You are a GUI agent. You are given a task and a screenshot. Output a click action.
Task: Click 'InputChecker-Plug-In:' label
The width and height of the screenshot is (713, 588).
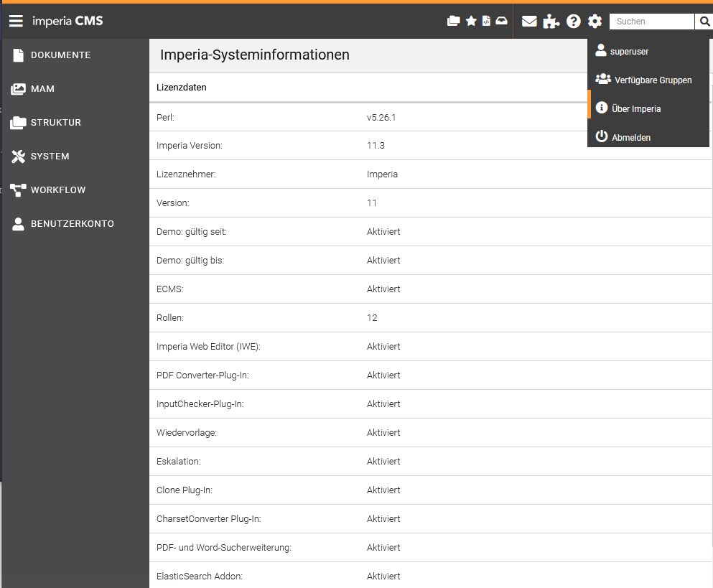pyautogui.click(x=200, y=403)
